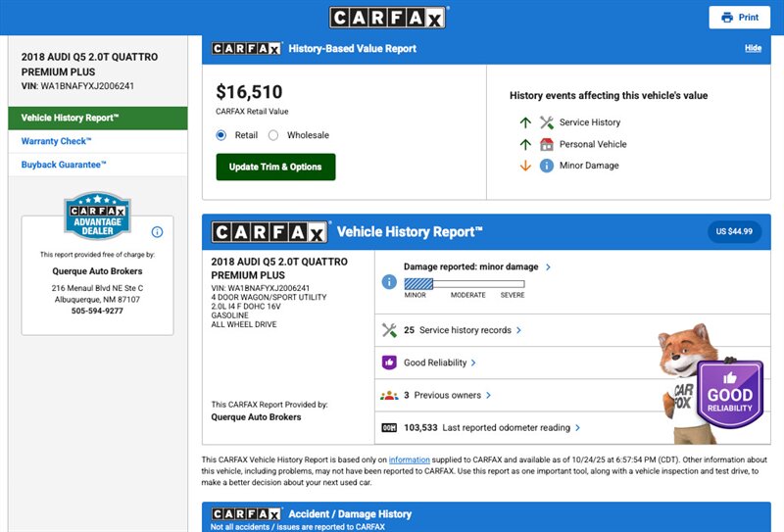Click the Previous owners people icon
The image size is (784, 532).
[x=389, y=395]
